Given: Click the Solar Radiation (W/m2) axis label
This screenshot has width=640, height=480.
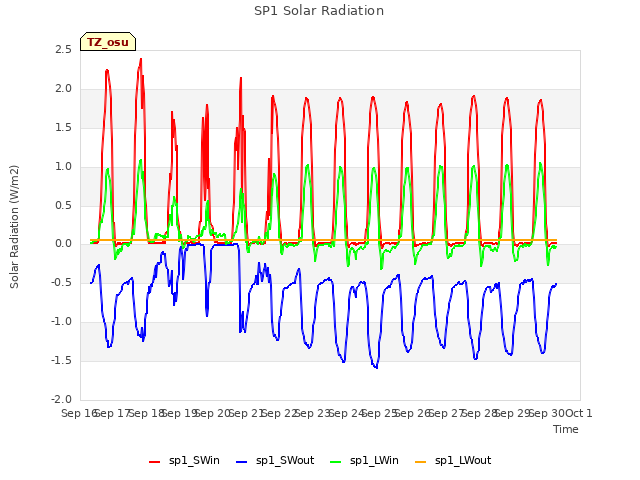Looking at the screenshot, I should (14, 227).
